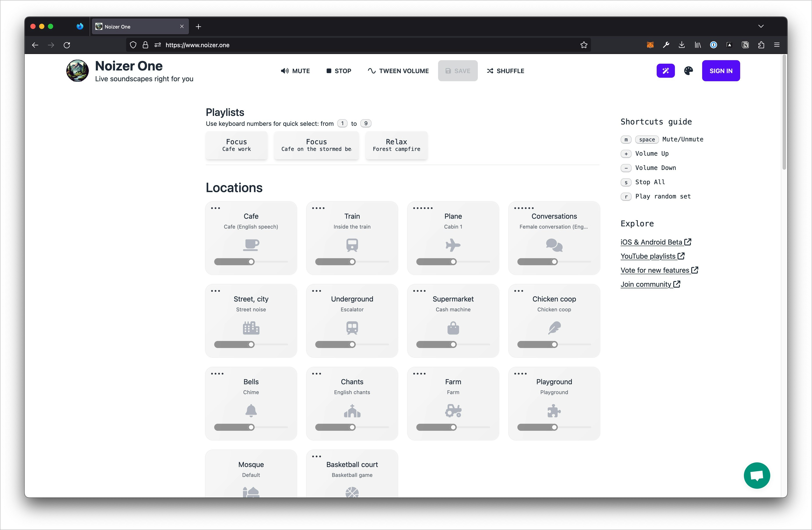Reload the page with refresh icon

point(67,45)
